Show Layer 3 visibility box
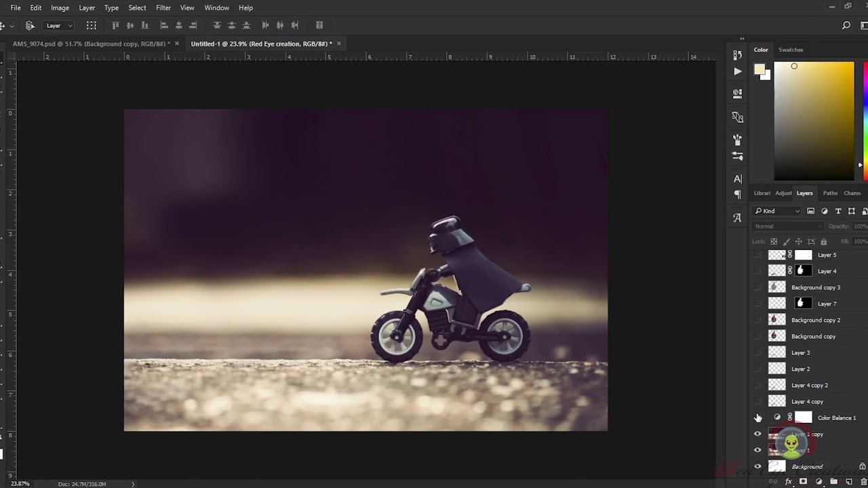868x488 pixels. pyautogui.click(x=758, y=352)
